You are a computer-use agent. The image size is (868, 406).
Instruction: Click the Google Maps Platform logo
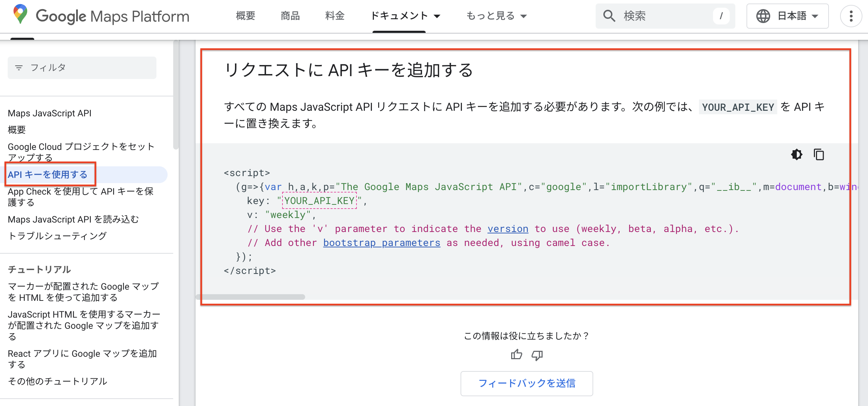click(x=101, y=16)
